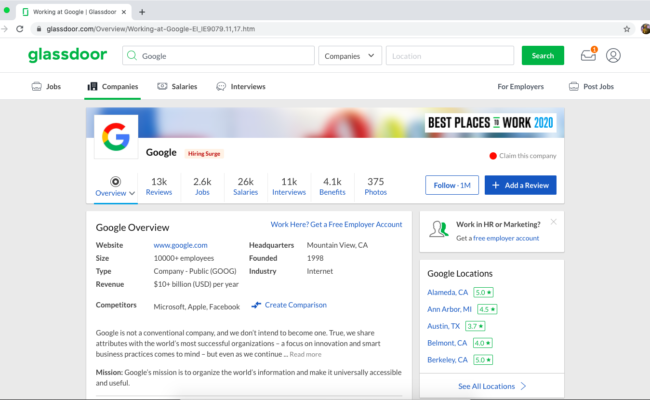Expand the Overview dropdown chevron
Screen dimensions: 650x400
coord(132,193)
